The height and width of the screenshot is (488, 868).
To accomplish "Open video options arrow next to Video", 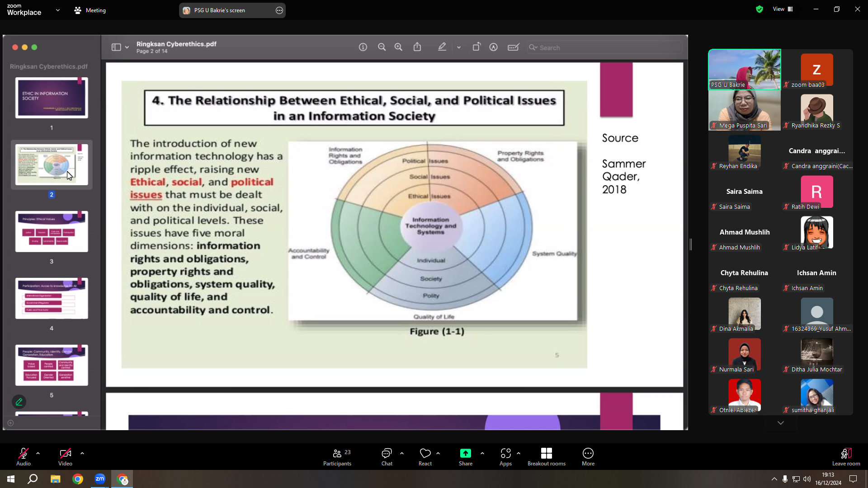I will click(x=82, y=453).
